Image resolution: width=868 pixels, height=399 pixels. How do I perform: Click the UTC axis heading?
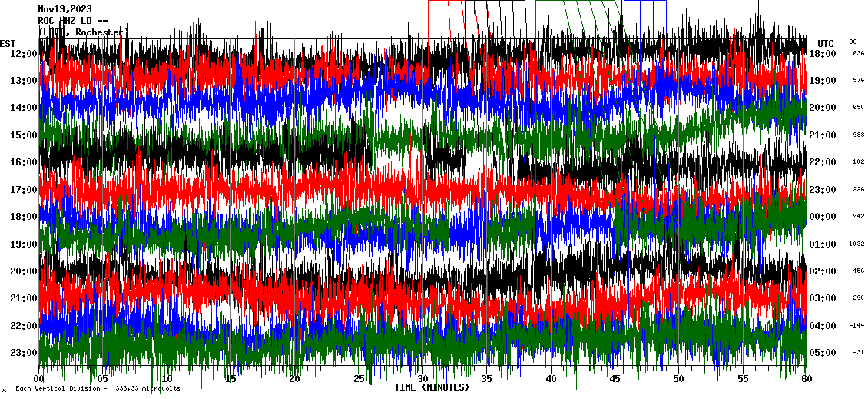tap(825, 43)
